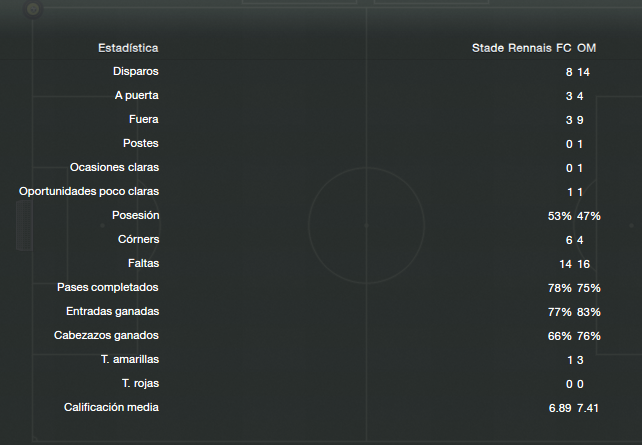Select the Estadística column header
The height and width of the screenshot is (445, 642).
(x=128, y=48)
